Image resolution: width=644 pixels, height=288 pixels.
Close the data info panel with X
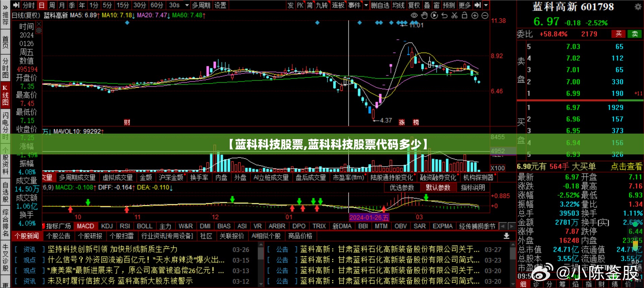39,24
